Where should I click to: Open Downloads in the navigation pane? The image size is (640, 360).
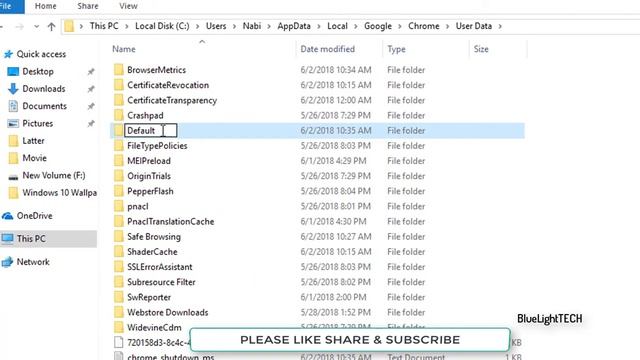pyautogui.click(x=44, y=89)
